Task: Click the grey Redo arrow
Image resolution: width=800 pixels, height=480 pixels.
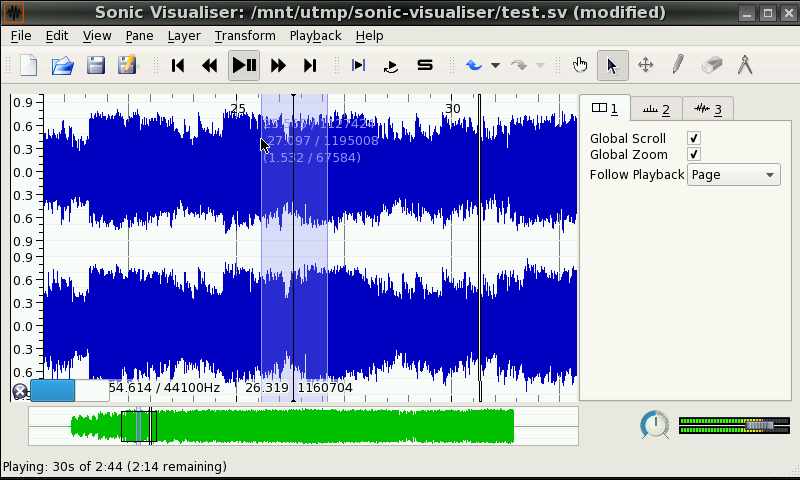Action: click(519, 65)
